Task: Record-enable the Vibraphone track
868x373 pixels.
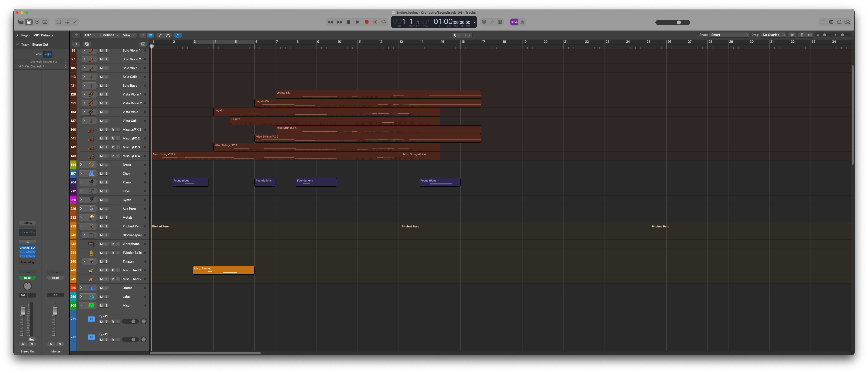Action: coord(113,244)
